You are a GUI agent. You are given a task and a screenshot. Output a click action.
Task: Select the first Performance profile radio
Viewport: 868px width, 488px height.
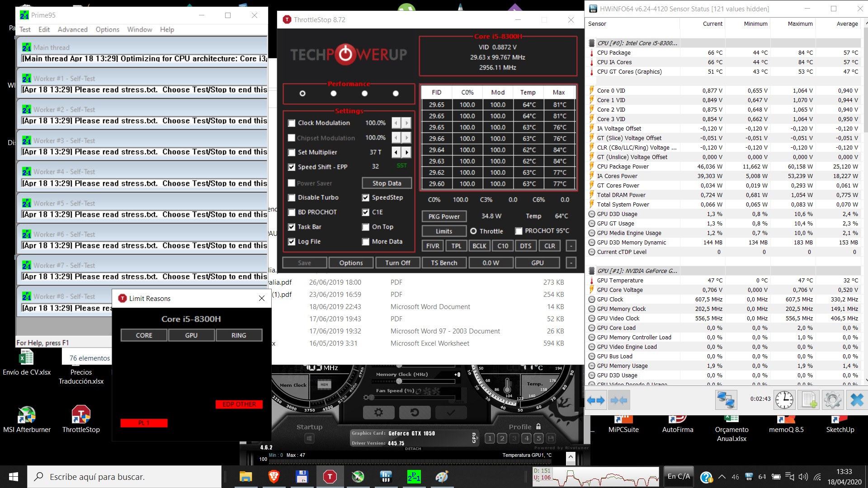click(302, 94)
